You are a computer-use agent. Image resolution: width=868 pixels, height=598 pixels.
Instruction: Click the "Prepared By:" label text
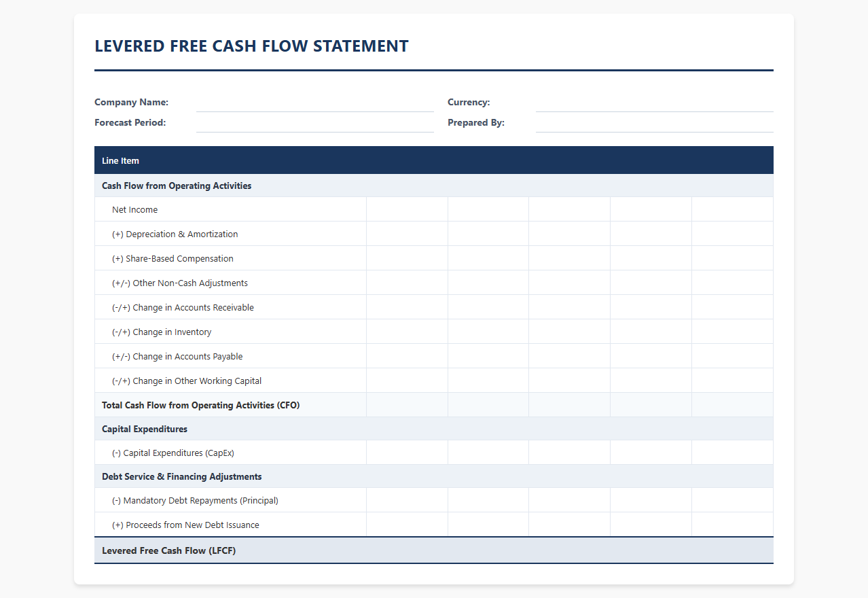[x=476, y=123]
